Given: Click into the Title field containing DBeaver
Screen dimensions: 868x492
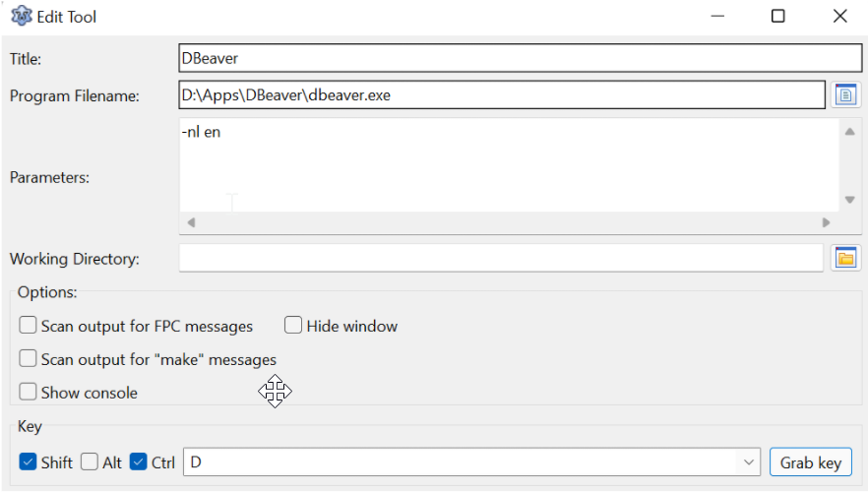Looking at the screenshot, I should tap(520, 58).
